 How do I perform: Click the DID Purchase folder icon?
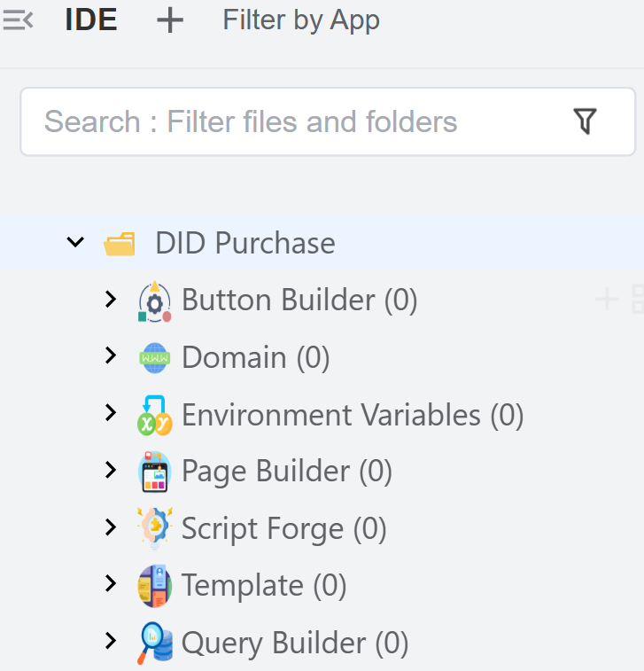120,243
